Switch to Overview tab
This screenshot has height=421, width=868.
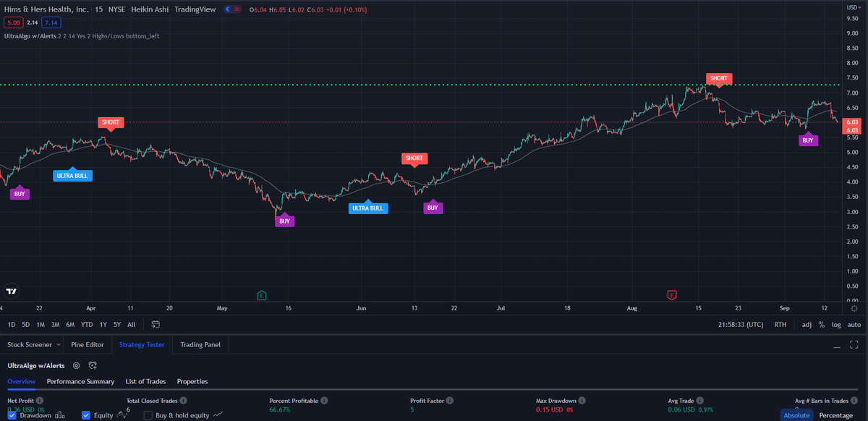22,381
